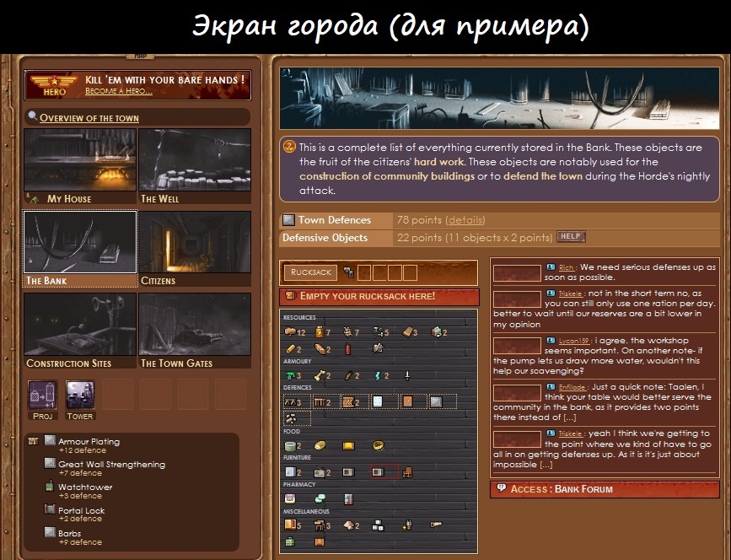Viewport: 731px width, 560px height.
Task: Open Enfilade's profile link
Action: click(x=572, y=387)
